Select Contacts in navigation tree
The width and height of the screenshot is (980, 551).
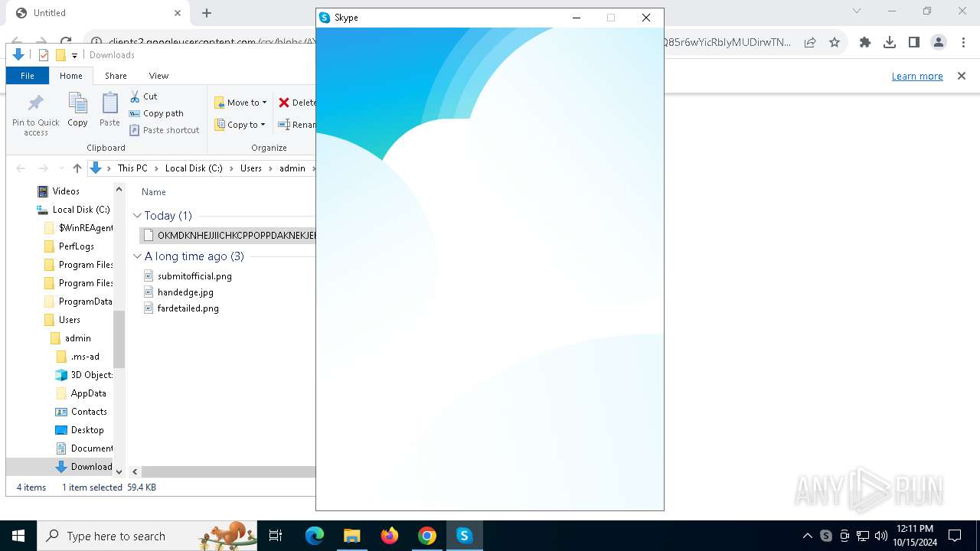pos(89,412)
